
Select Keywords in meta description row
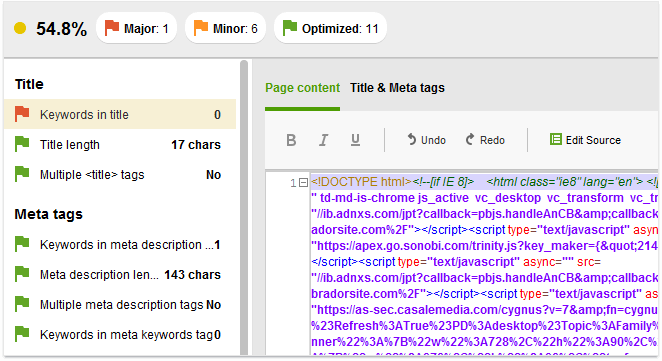coord(120,244)
